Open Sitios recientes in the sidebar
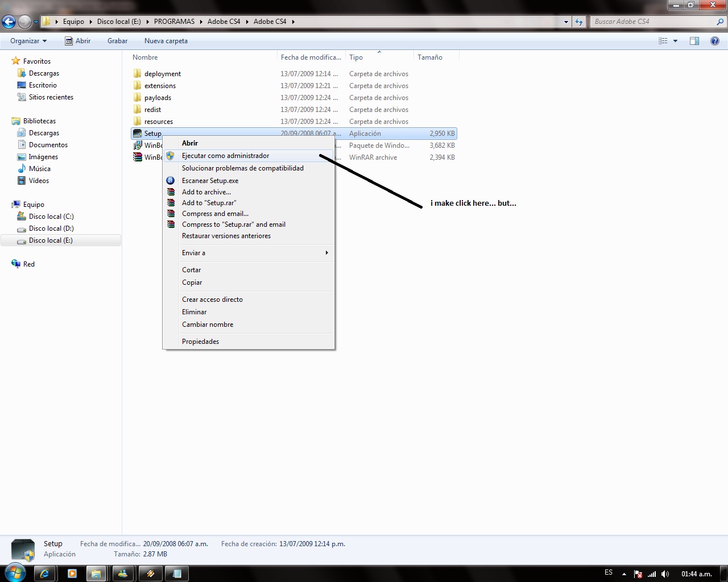Image resolution: width=728 pixels, height=582 pixels. click(51, 97)
